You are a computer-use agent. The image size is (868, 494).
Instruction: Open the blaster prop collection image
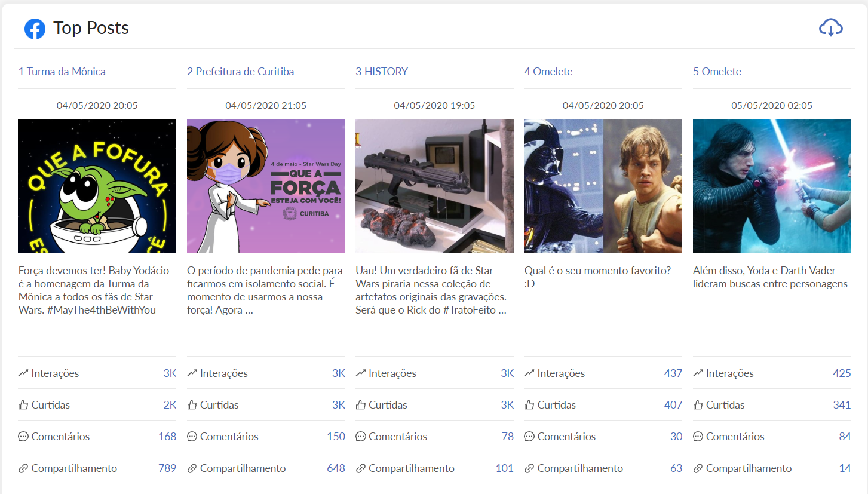coord(434,186)
